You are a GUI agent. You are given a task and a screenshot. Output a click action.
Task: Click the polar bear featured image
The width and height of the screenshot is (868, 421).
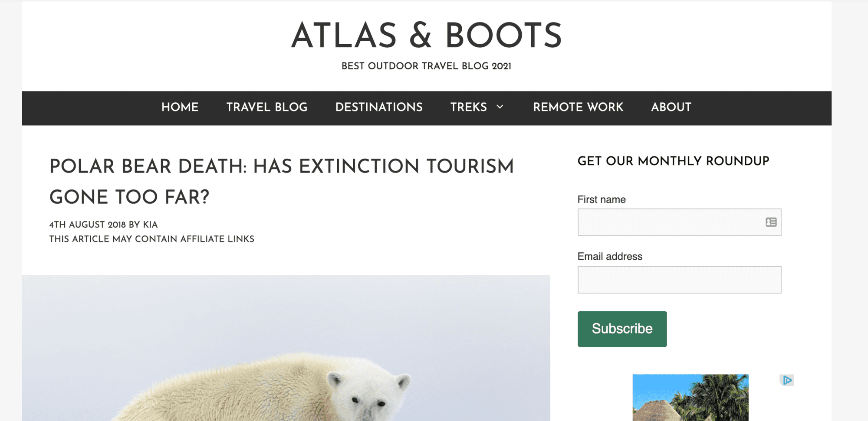[286, 348]
